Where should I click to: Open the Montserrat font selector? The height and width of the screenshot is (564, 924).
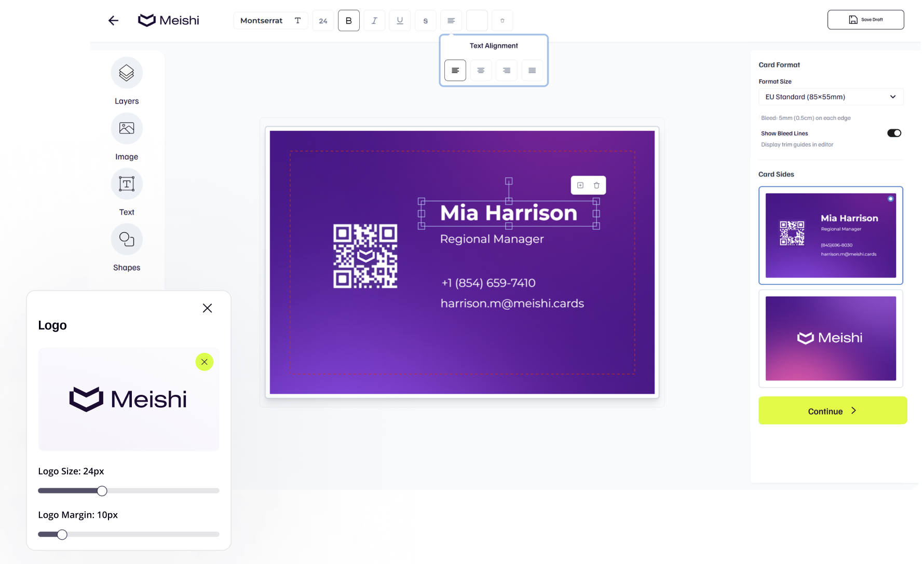click(x=270, y=20)
